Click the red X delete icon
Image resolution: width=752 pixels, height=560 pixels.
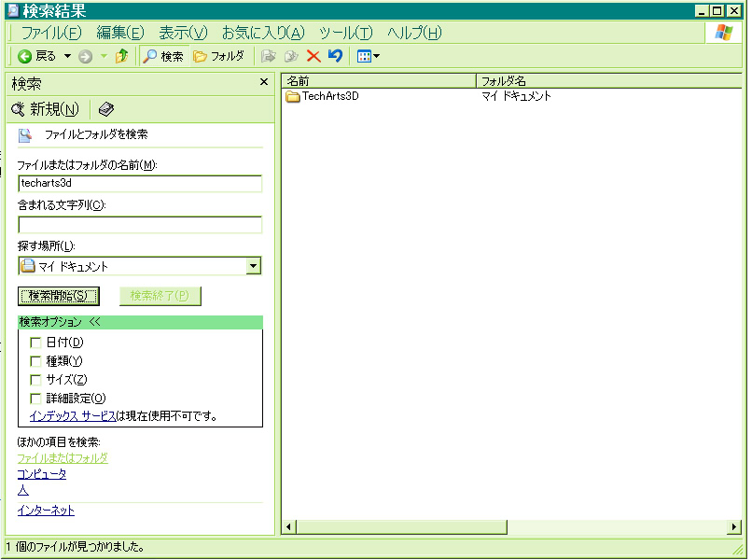coord(313,56)
